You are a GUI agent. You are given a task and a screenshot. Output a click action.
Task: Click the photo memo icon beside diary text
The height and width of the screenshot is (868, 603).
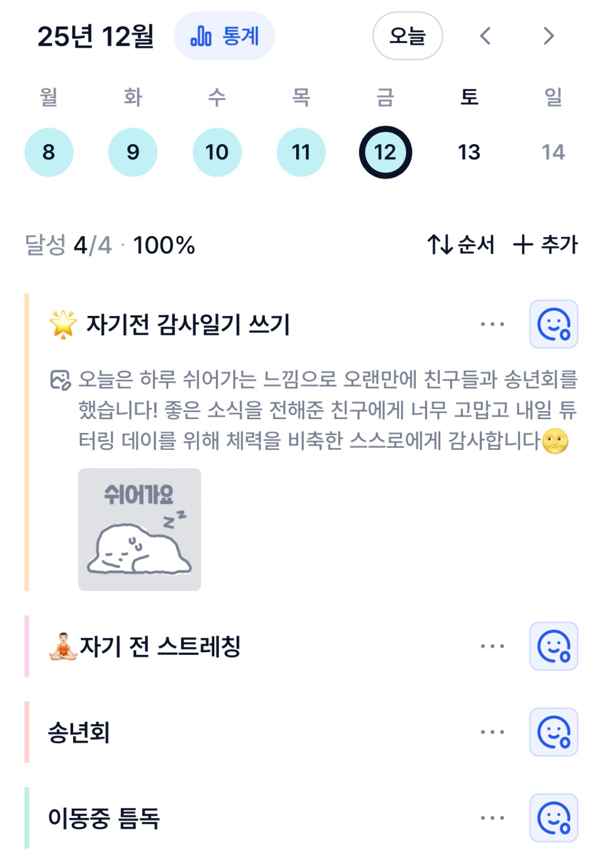[60, 379]
